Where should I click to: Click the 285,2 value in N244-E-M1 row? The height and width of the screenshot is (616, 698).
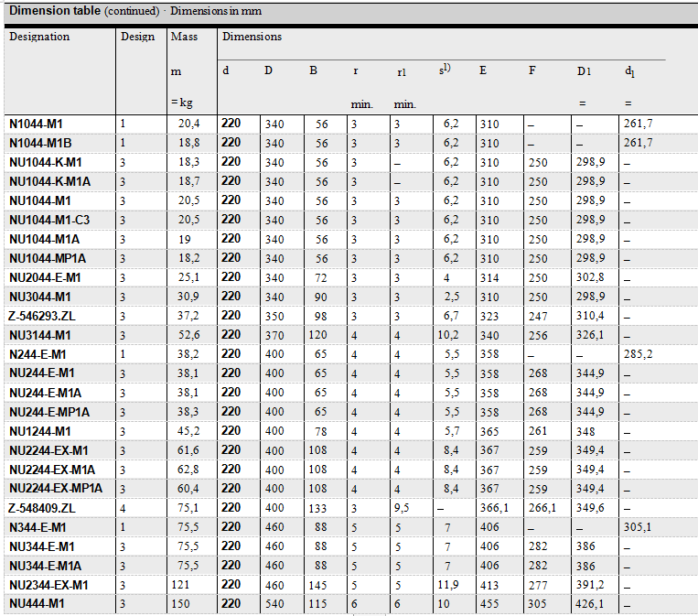coord(638,354)
